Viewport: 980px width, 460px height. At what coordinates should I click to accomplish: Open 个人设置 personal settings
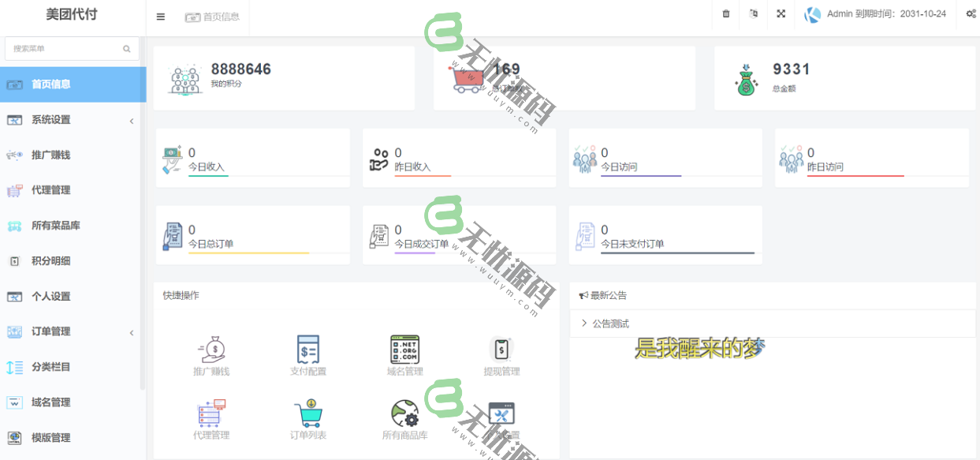73,297
